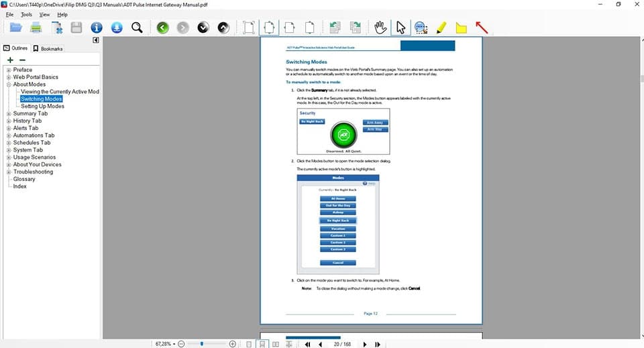Switch to the Bookmarks tab
Viewport: 644px width, 348px height.
tap(48, 48)
